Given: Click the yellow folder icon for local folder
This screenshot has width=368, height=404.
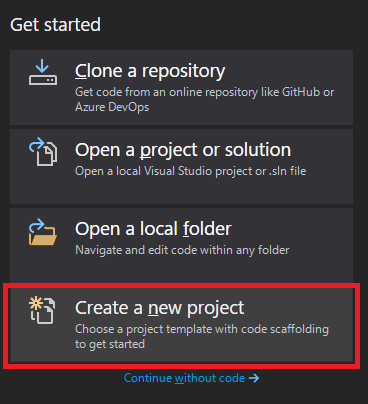Looking at the screenshot, I should (43, 232).
